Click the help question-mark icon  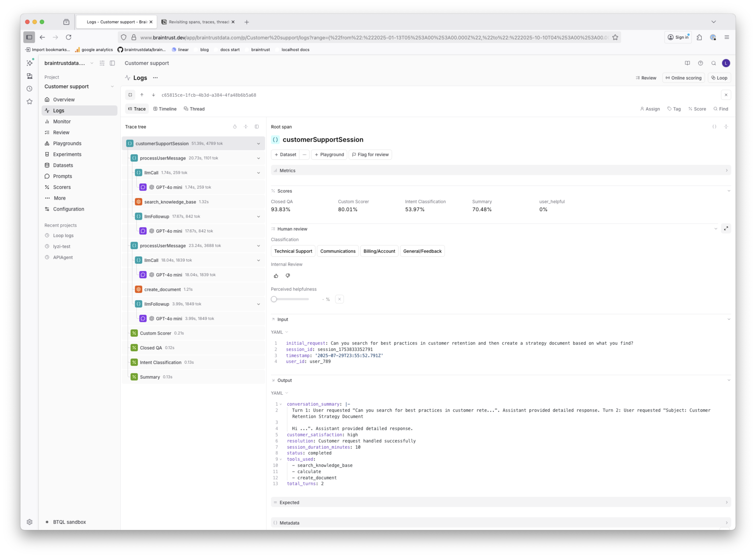(700, 63)
